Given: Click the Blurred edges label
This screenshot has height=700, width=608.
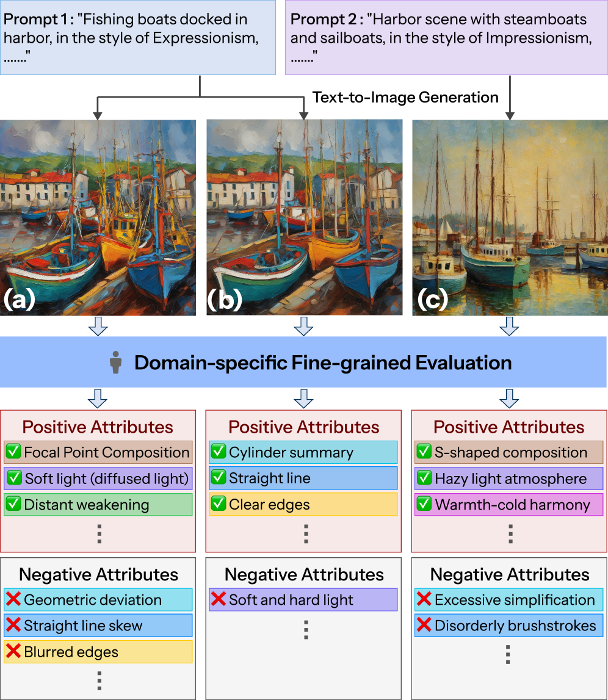Looking at the screenshot, I should [x=71, y=652].
